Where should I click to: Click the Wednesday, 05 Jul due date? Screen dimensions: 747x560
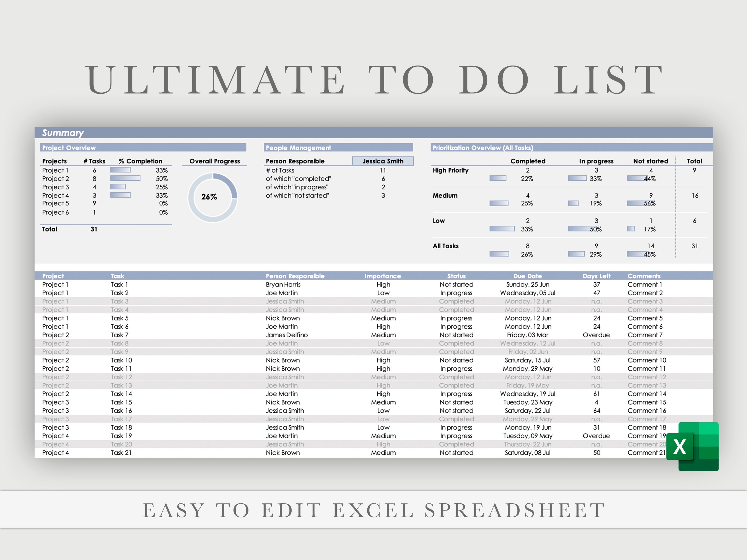(x=528, y=293)
